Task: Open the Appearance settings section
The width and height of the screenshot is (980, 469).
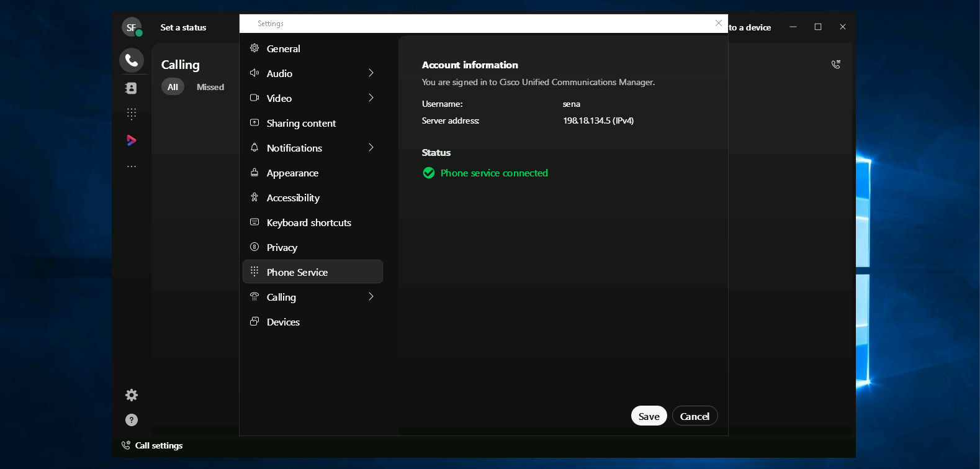Action: tap(292, 173)
